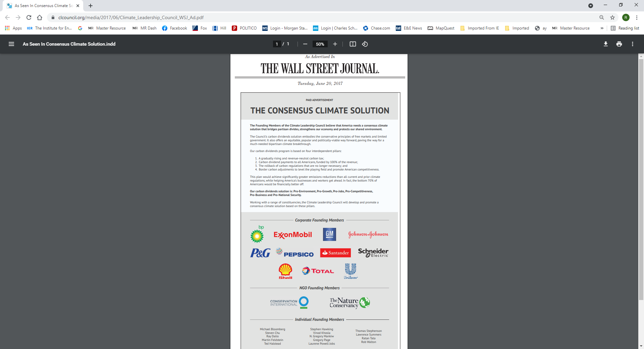Image resolution: width=644 pixels, height=349 pixels.
Task: Go forward in browser history
Action: pos(18,17)
